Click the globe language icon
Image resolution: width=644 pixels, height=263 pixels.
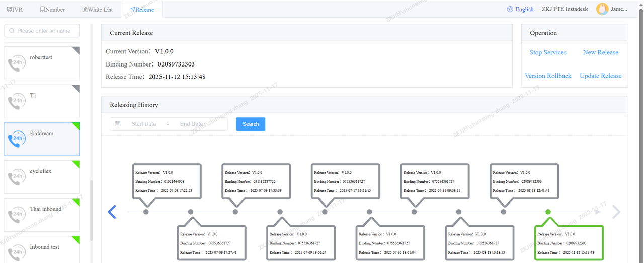point(510,9)
